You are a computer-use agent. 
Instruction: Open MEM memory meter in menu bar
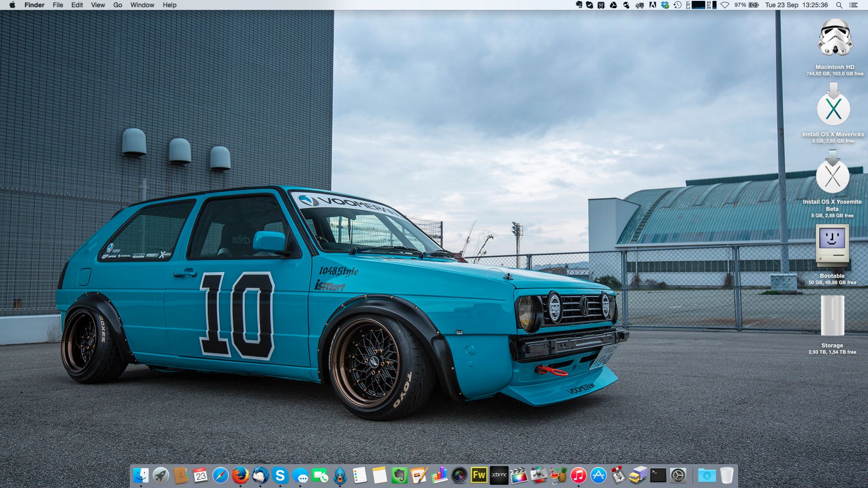[712, 5]
